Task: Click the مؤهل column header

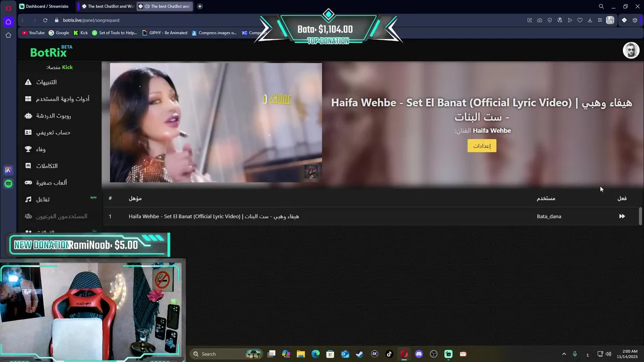Action: click(x=135, y=198)
